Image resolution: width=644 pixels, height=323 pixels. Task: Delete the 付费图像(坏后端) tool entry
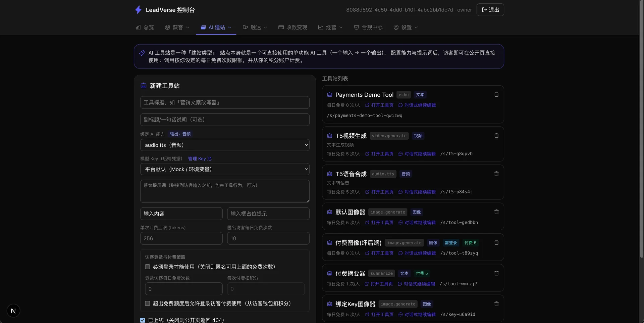point(496,242)
